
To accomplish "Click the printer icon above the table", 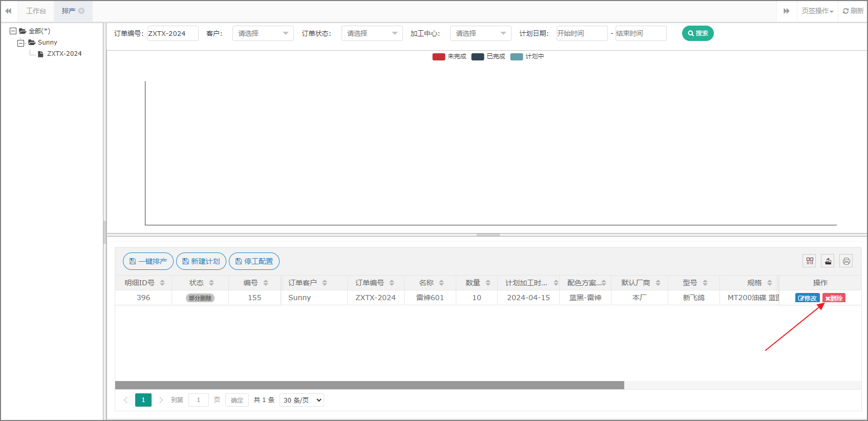I will click(846, 261).
